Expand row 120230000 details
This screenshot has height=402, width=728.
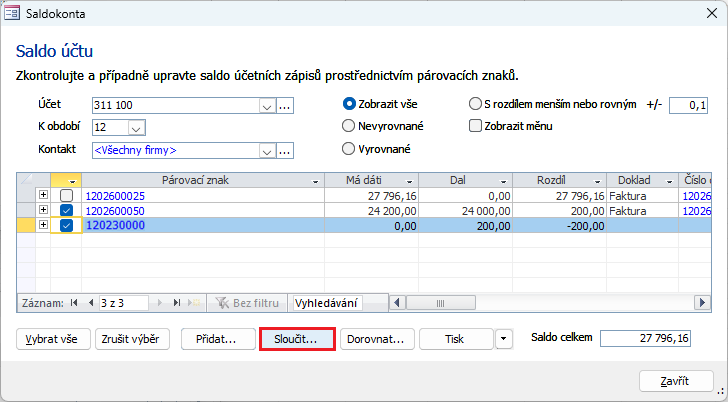tap(43, 225)
